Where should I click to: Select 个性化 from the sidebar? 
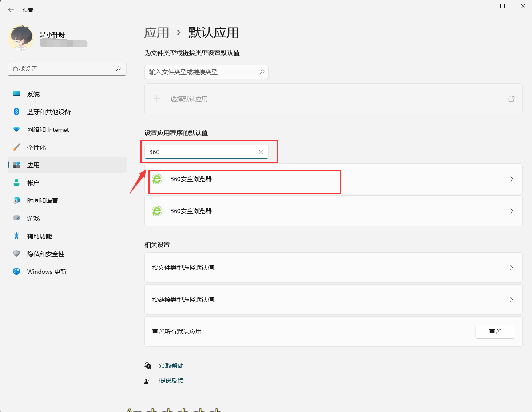(36, 147)
